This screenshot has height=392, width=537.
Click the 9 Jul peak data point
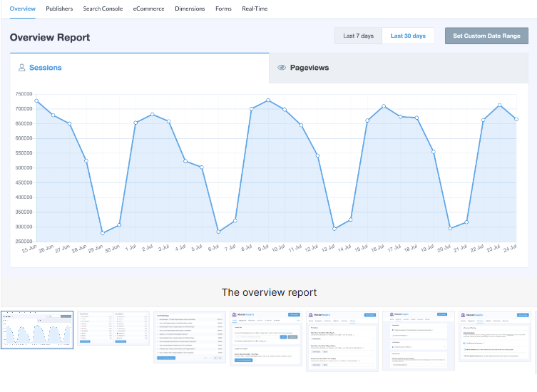(x=268, y=100)
